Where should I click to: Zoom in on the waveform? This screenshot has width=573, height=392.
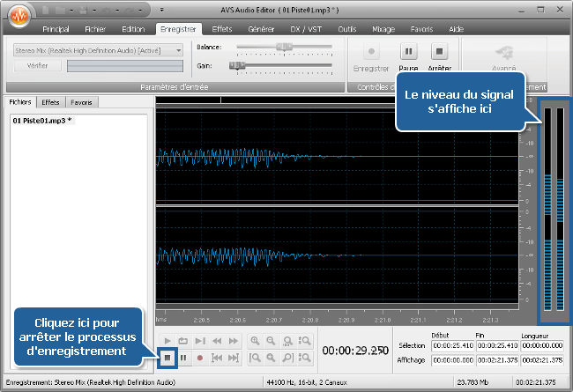tap(255, 340)
